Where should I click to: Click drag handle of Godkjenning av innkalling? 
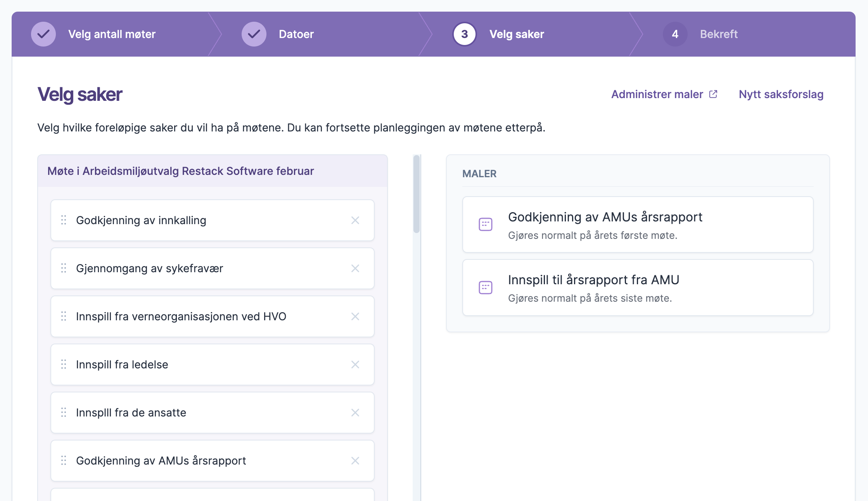[x=64, y=220]
